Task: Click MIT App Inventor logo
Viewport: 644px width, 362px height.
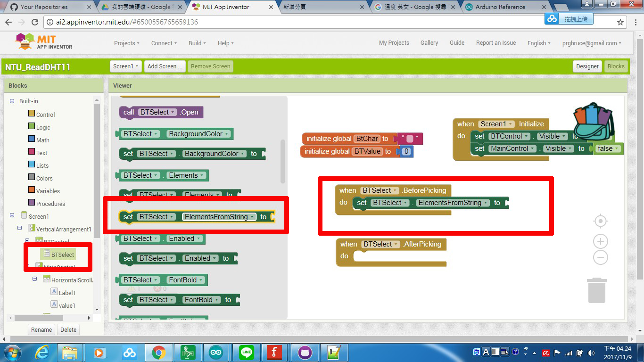Action: coord(44,41)
